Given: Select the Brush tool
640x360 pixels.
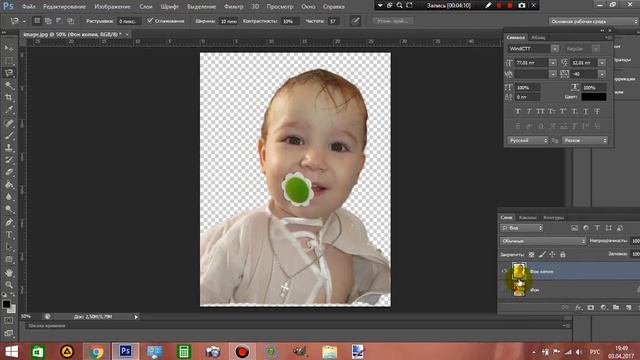Looking at the screenshot, I should pos(9,135).
